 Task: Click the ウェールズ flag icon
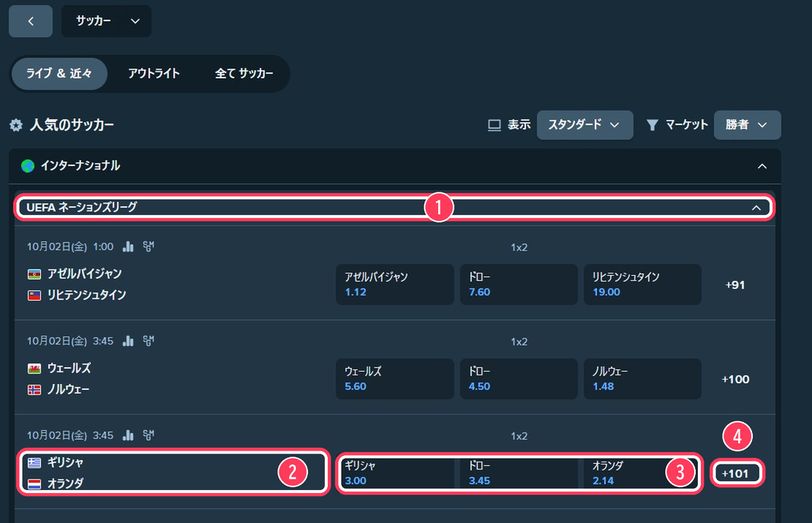(34, 369)
